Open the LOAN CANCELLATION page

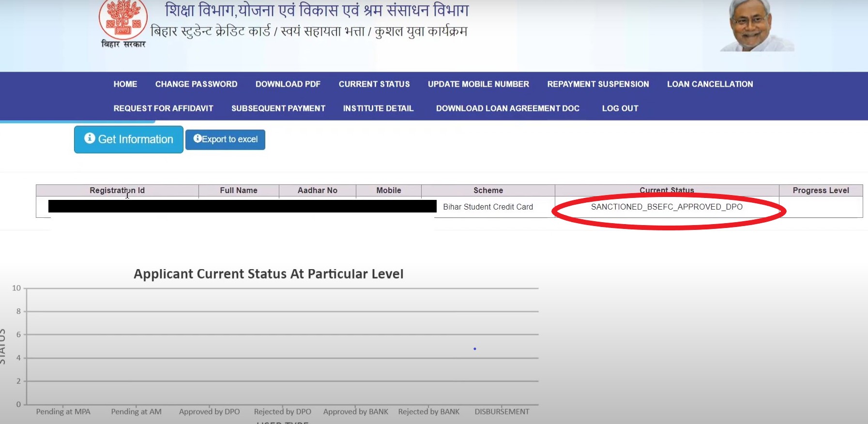click(710, 84)
